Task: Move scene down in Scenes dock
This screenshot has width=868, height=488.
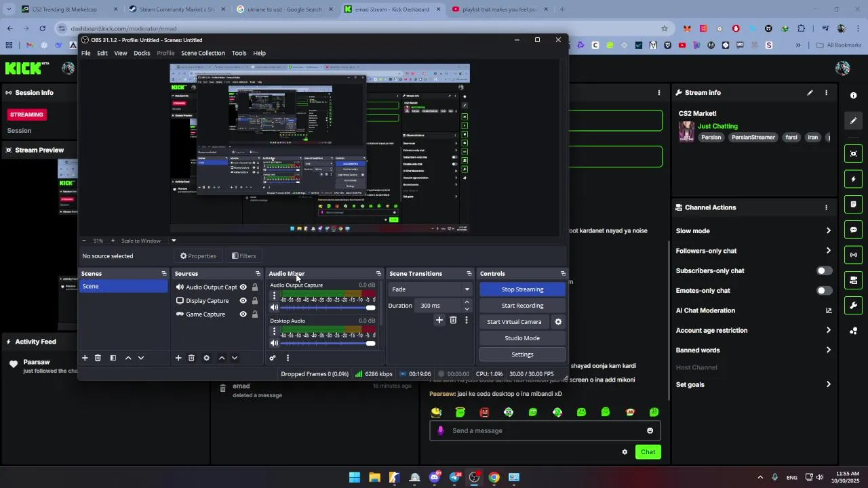Action: point(141,358)
